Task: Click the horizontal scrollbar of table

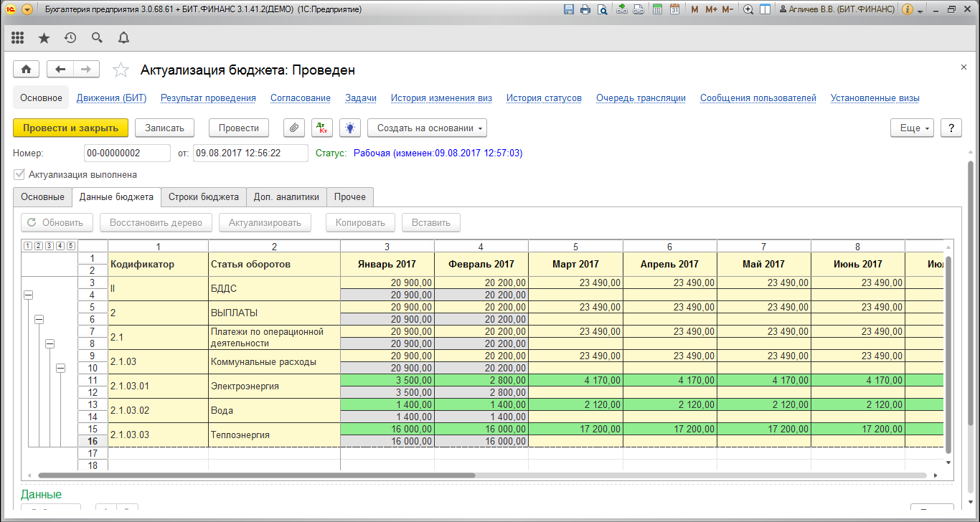Action: [256, 475]
